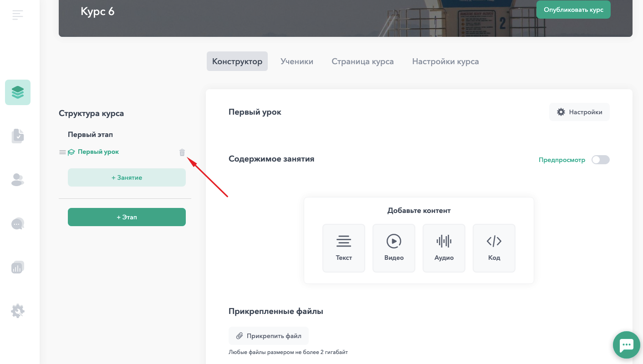The height and width of the screenshot is (364, 643).
Task: Delete Первый урок with trash icon
Action: coord(182,152)
